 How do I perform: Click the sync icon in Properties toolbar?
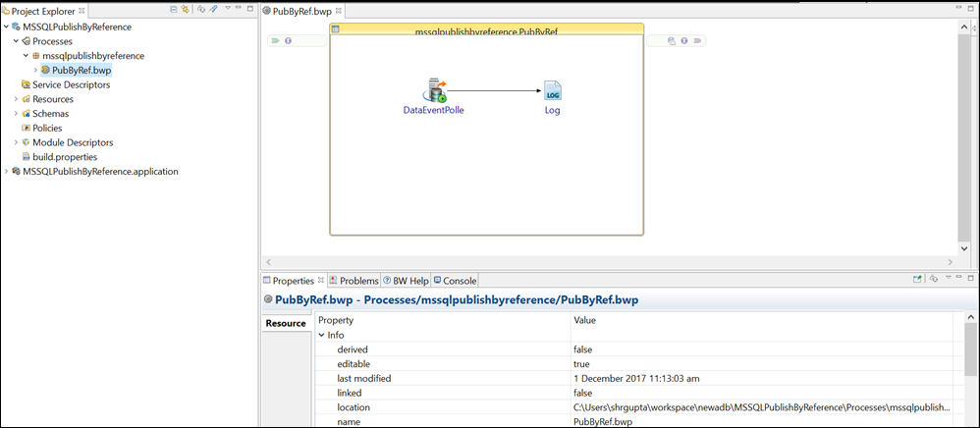[x=935, y=279]
